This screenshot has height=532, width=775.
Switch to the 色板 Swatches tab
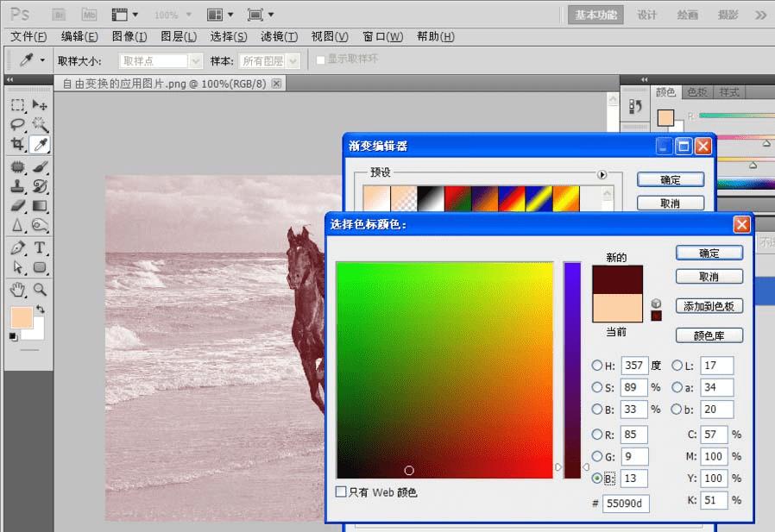[x=697, y=92]
